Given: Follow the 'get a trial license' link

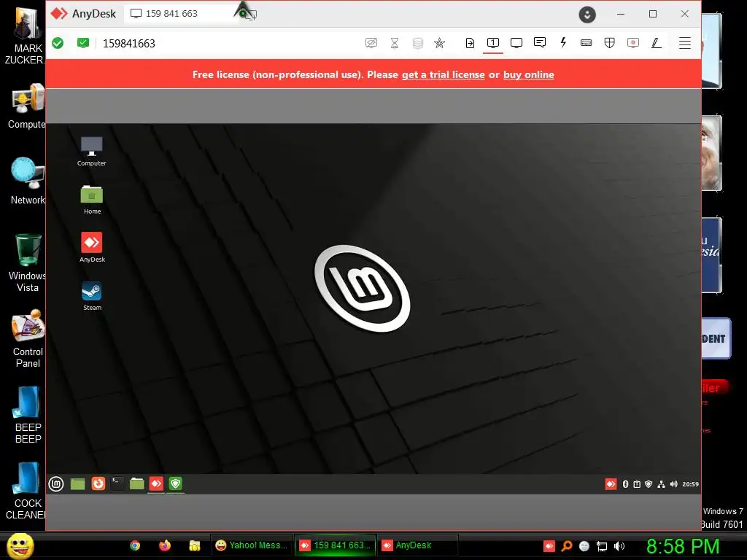Looking at the screenshot, I should (443, 75).
